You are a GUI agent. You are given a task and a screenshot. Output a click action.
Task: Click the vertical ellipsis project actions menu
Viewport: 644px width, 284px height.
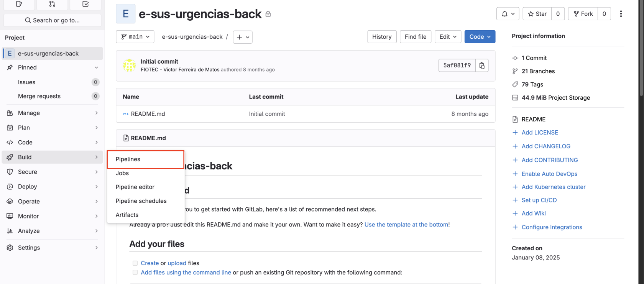click(621, 14)
